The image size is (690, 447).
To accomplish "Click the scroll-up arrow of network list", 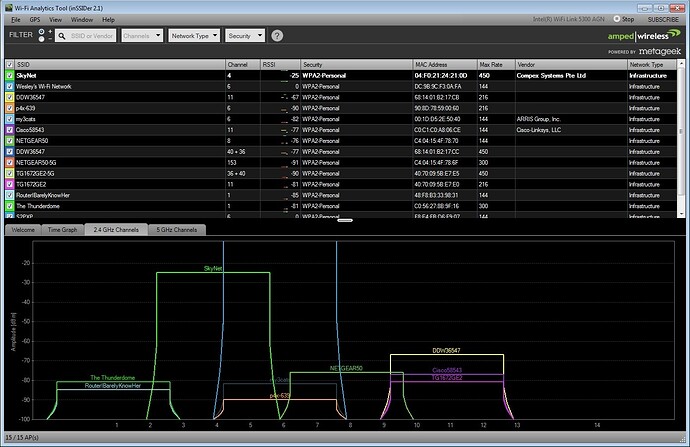I will (682, 64).
